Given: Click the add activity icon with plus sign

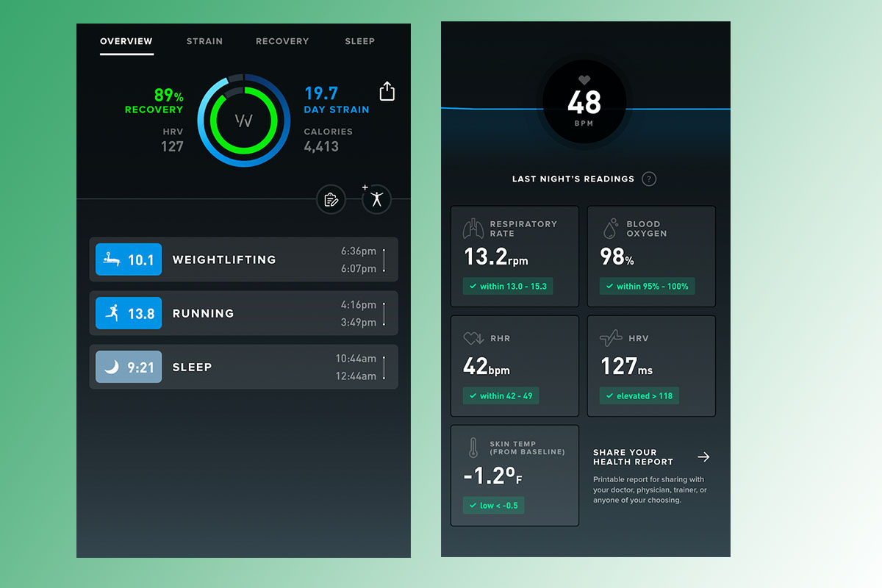Looking at the screenshot, I should click(x=376, y=199).
